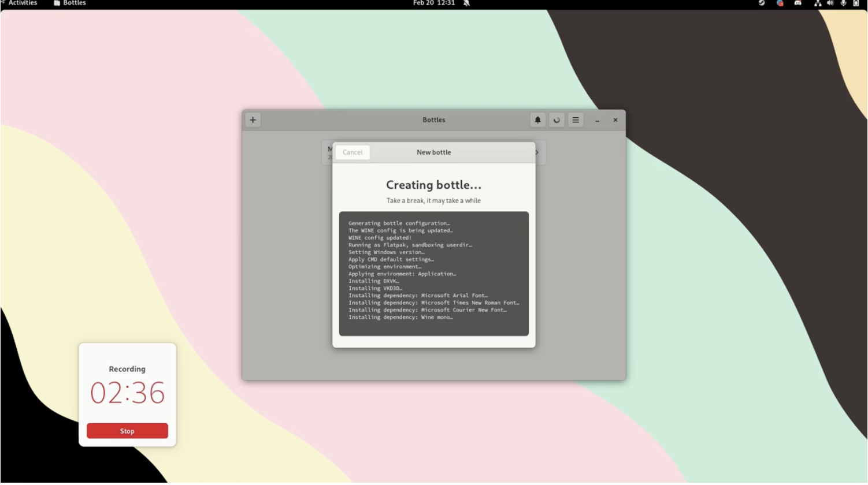Minimize the Bottles window
The width and height of the screenshot is (868, 485).
click(x=597, y=120)
